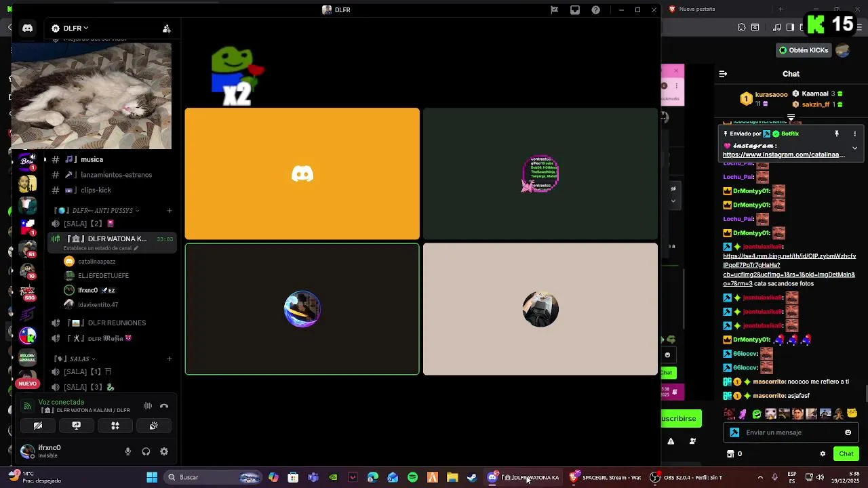The width and height of the screenshot is (868, 488).
Task: Collapse Kick chat panel arrow icon
Action: (x=723, y=74)
